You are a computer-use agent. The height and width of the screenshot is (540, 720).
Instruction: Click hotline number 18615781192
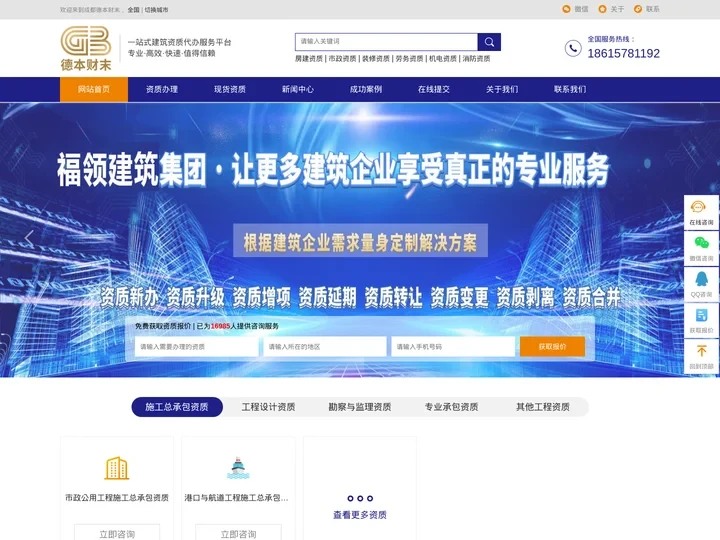[624, 53]
